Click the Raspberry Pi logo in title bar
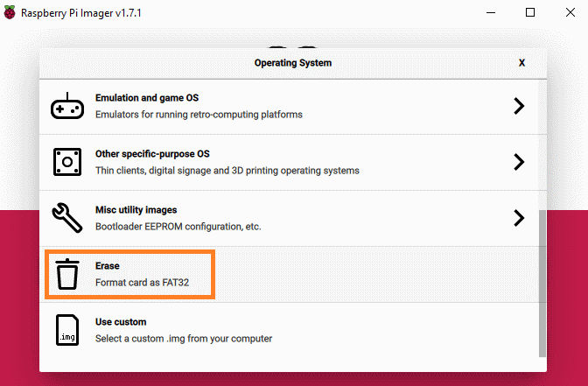The image size is (588, 386). pos(10,12)
